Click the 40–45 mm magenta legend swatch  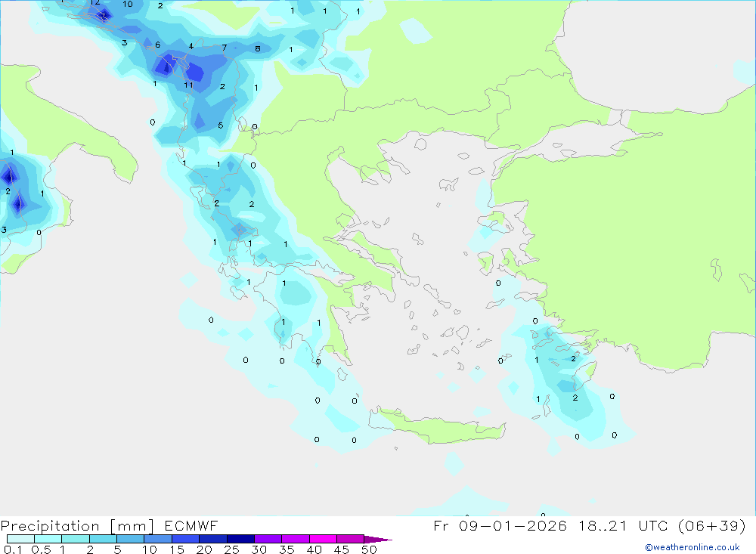(323, 539)
